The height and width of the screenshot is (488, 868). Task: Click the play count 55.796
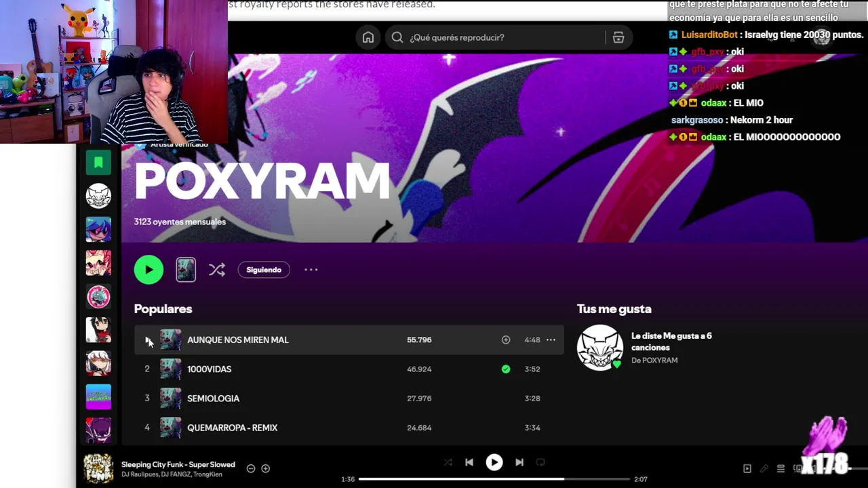pos(419,340)
